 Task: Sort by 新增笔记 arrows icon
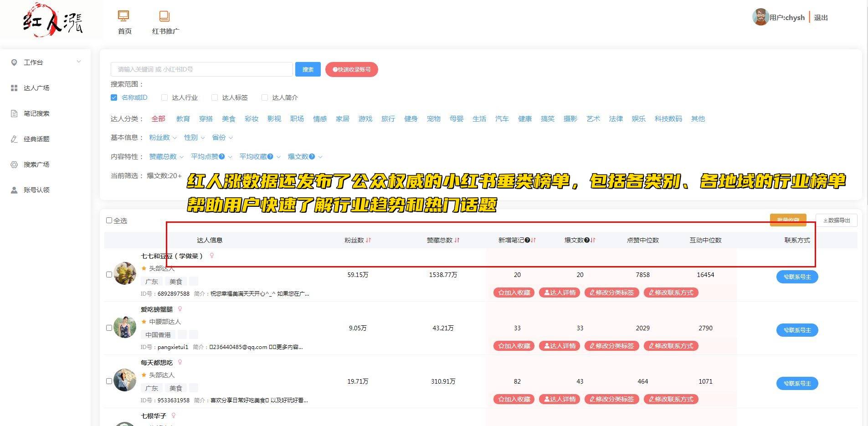pos(533,240)
